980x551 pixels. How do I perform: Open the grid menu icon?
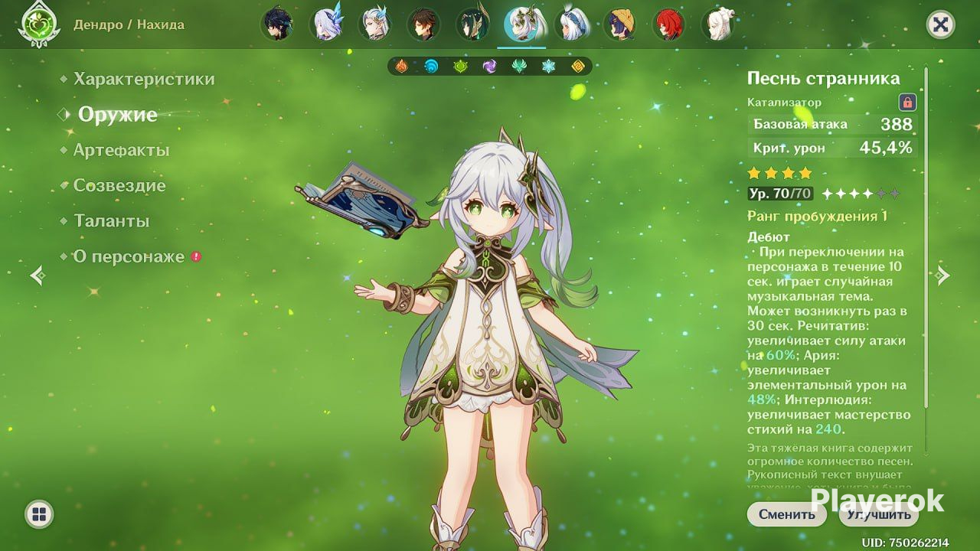[39, 514]
